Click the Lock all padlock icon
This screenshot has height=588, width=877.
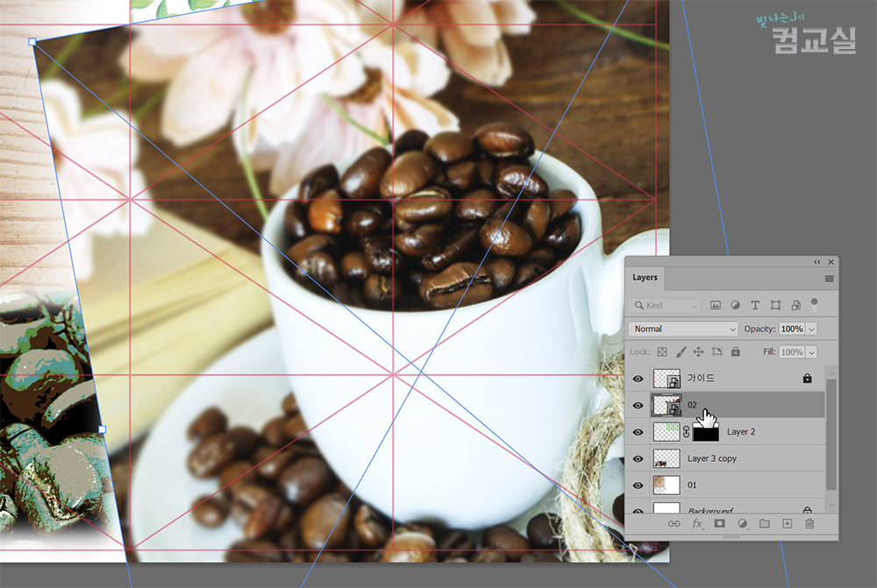click(736, 351)
